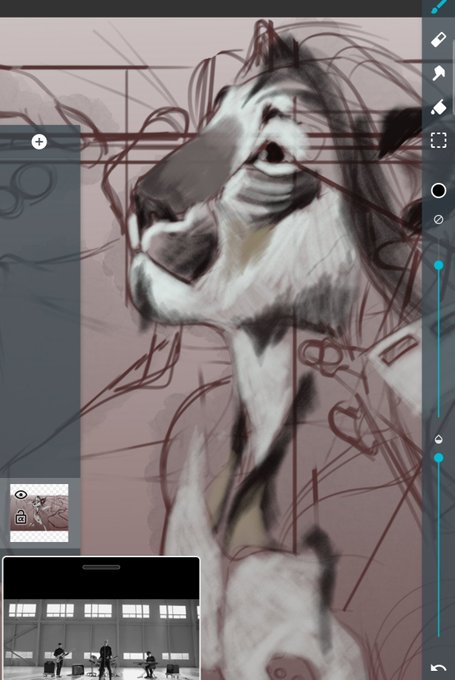
Task: Tap the brush size icon
Action: 439,219
